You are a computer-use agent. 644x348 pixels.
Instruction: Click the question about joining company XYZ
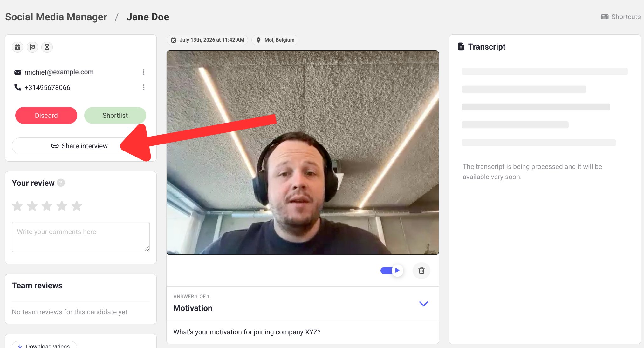[x=247, y=332]
